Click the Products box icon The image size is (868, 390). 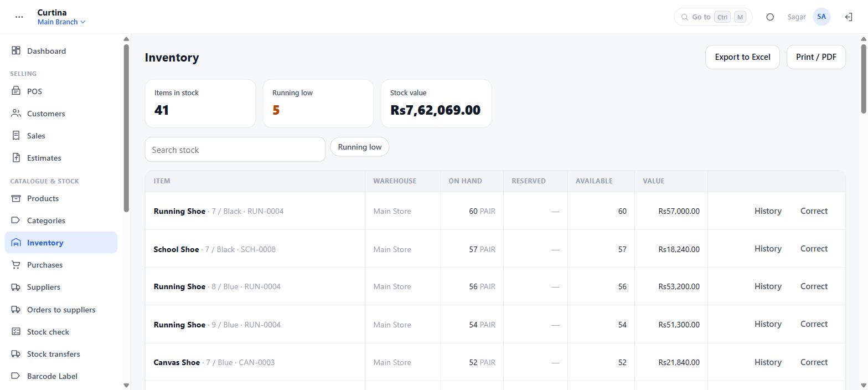[16, 198]
